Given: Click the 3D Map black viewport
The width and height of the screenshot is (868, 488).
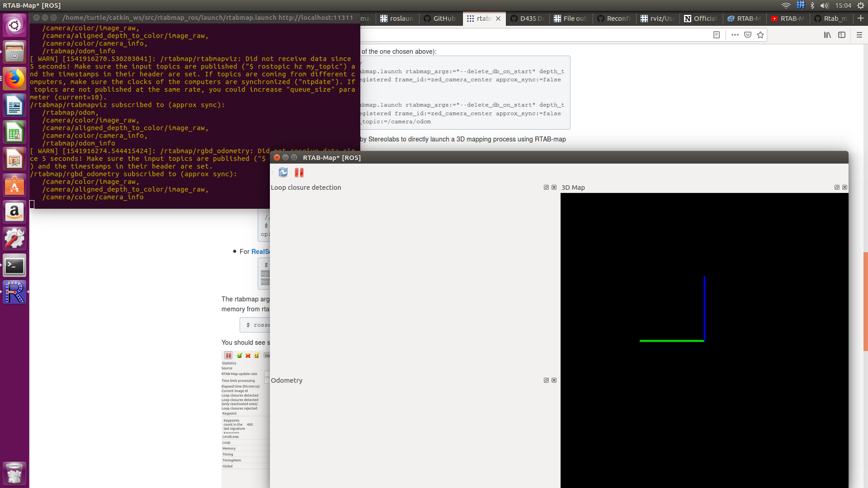Looking at the screenshot, I should point(704,339).
